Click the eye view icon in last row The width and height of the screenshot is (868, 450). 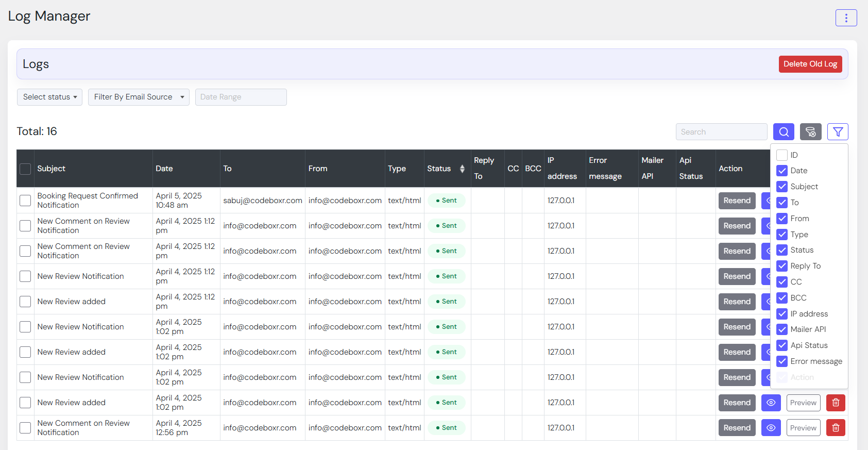point(771,428)
